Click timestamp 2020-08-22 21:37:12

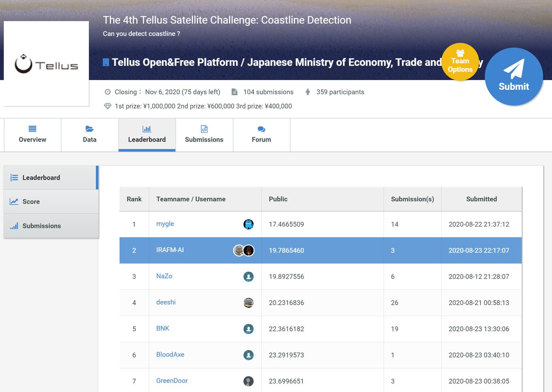click(x=479, y=224)
